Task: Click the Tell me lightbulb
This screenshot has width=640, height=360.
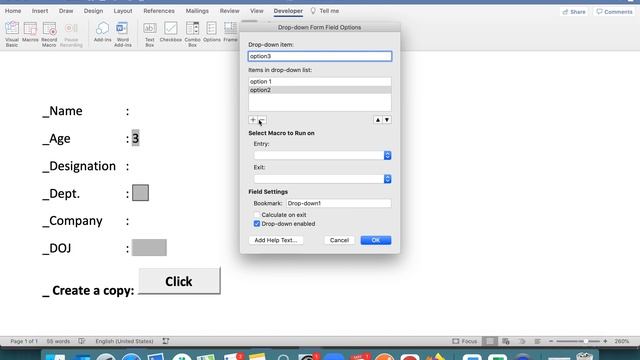Action: [x=313, y=11]
